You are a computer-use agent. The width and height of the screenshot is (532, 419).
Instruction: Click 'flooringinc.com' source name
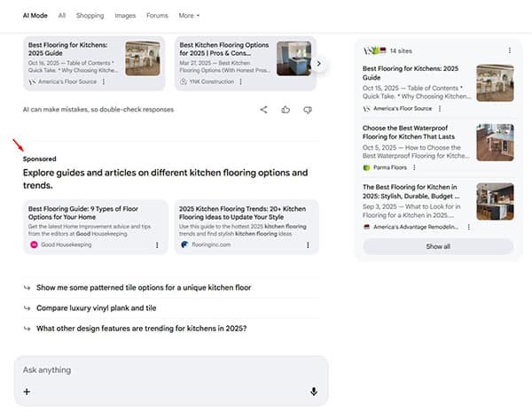(211, 244)
